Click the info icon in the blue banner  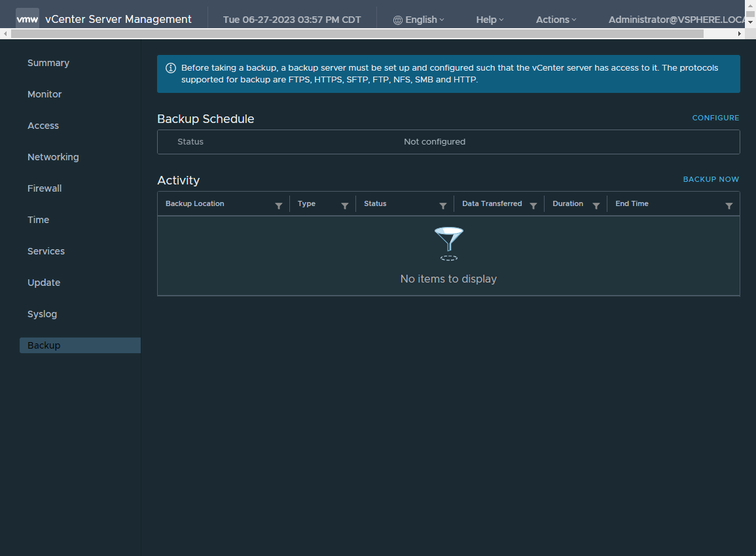(x=171, y=68)
